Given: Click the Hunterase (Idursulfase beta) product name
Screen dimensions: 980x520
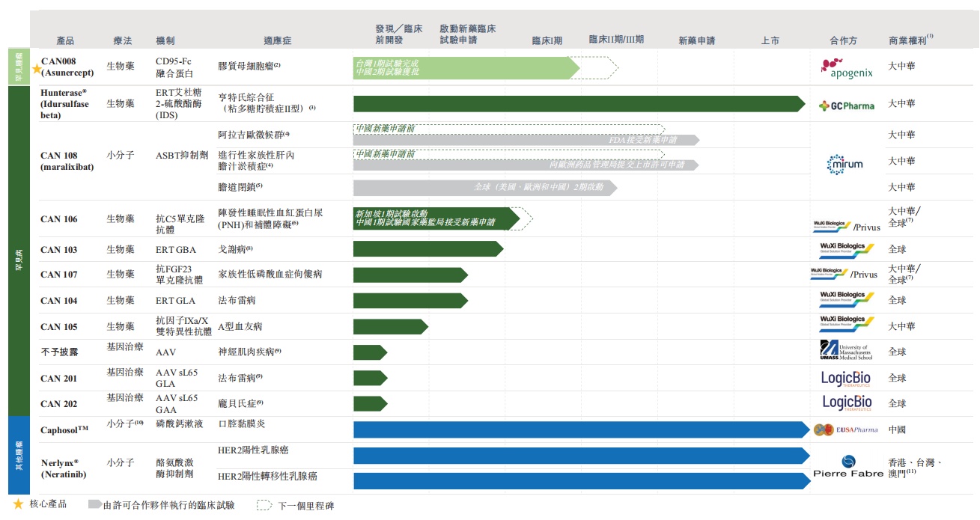Looking at the screenshot, I should click(64, 103).
